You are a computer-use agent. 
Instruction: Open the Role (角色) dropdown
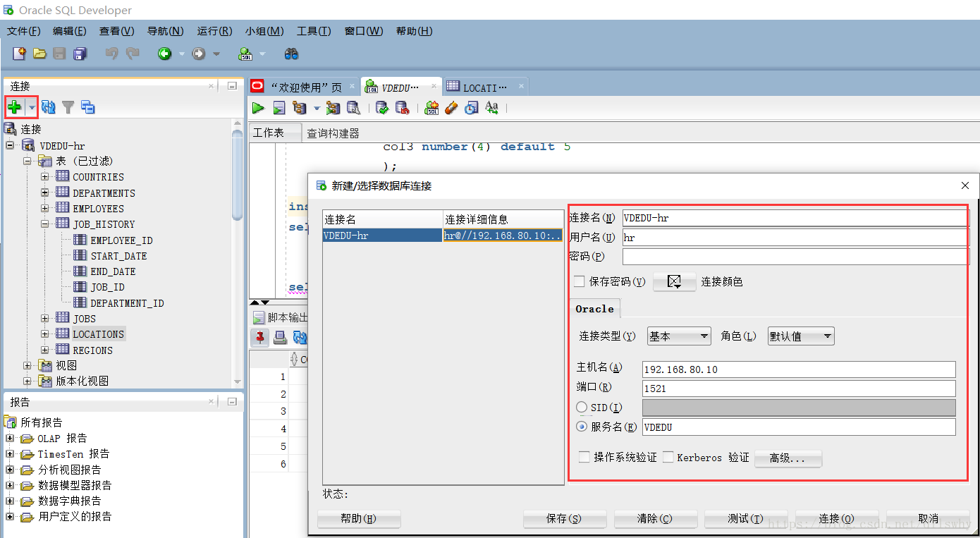[801, 336]
